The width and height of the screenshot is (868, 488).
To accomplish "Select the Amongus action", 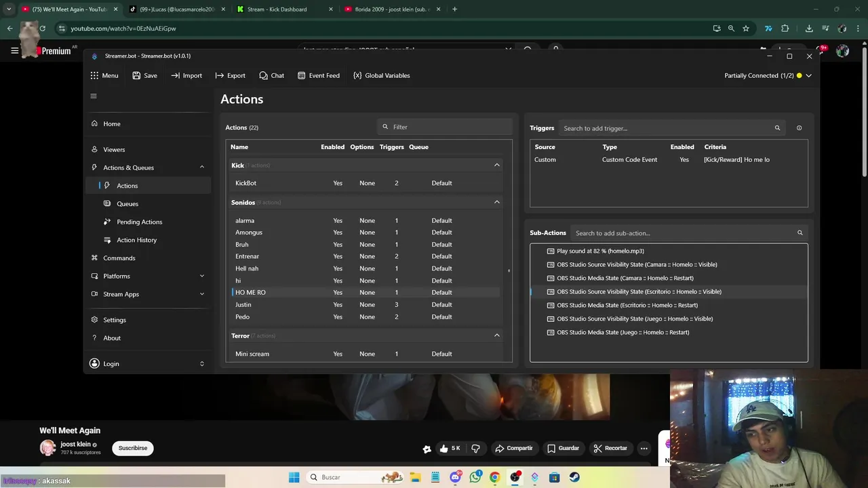I will 366,232.
